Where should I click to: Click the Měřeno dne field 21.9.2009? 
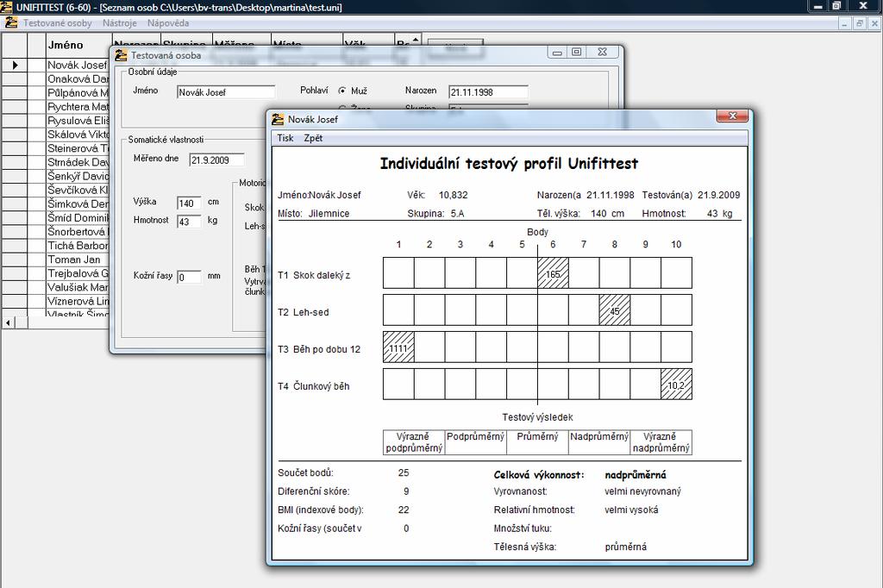(216, 160)
